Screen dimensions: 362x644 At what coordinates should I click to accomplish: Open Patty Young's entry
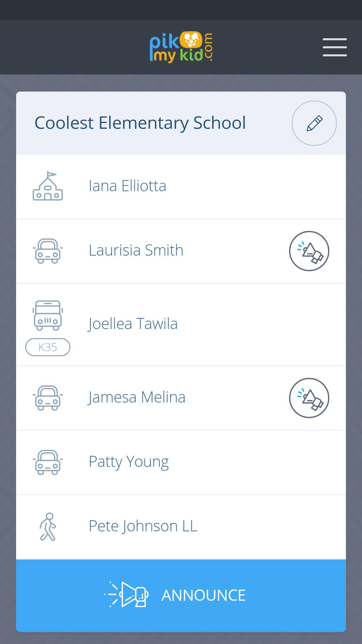tap(129, 462)
